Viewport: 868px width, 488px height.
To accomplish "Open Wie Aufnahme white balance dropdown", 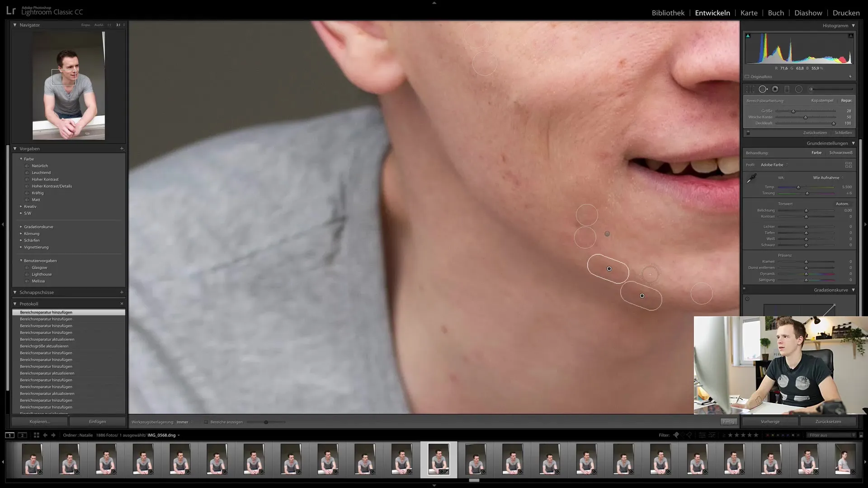I will [x=828, y=178].
